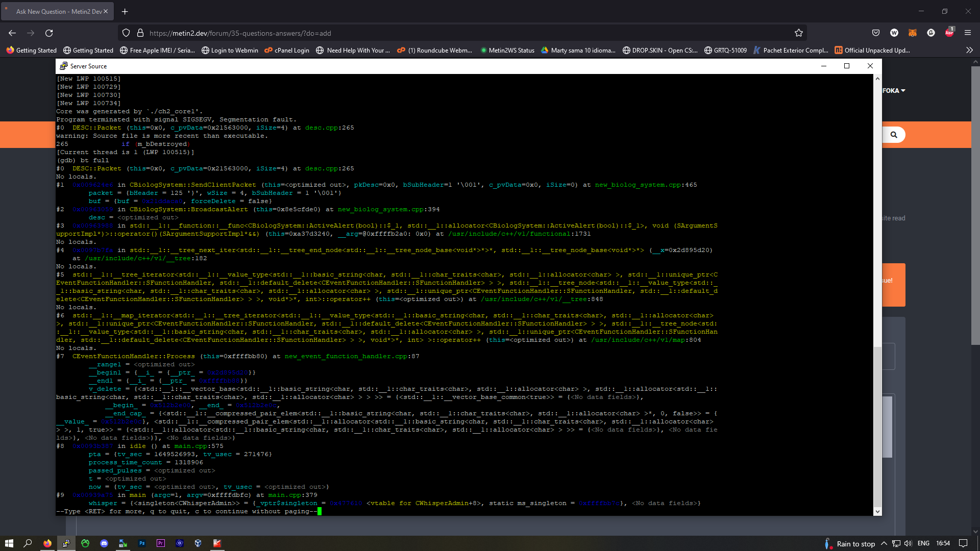Image resolution: width=980 pixels, height=551 pixels.
Task: Click the shield tracking protection icon
Action: coord(126,33)
